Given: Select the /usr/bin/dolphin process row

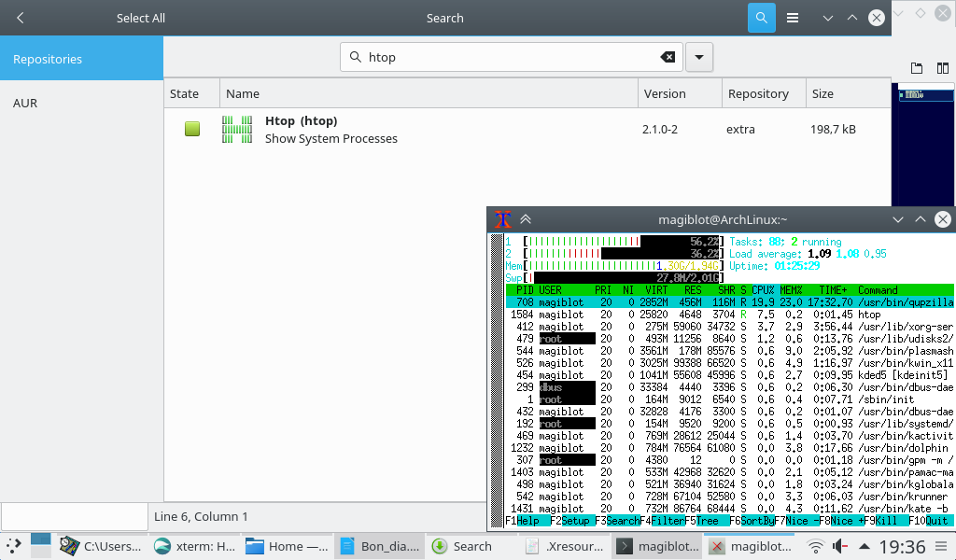Looking at the screenshot, I should (x=730, y=448).
